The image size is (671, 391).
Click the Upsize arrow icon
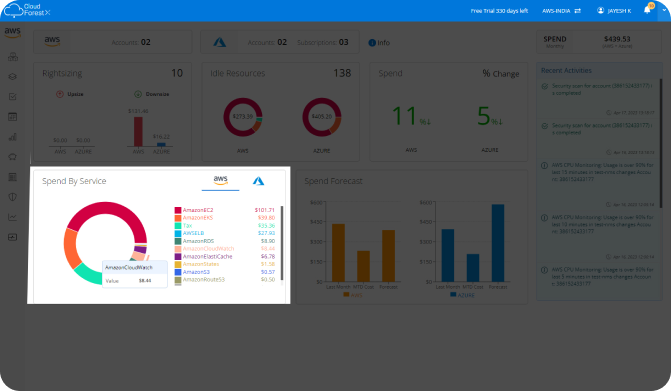(x=60, y=94)
